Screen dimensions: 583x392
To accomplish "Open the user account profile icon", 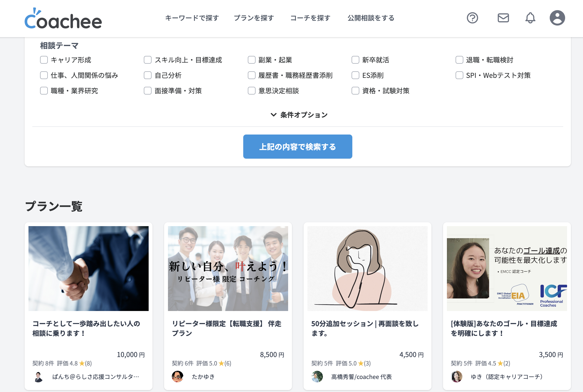I will pyautogui.click(x=557, y=18).
